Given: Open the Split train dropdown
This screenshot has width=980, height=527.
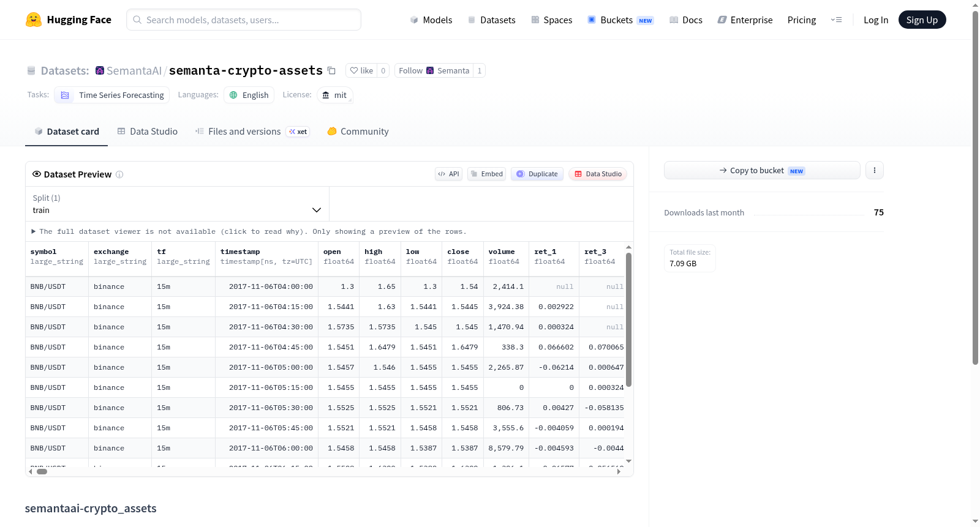Looking at the screenshot, I should [x=177, y=204].
